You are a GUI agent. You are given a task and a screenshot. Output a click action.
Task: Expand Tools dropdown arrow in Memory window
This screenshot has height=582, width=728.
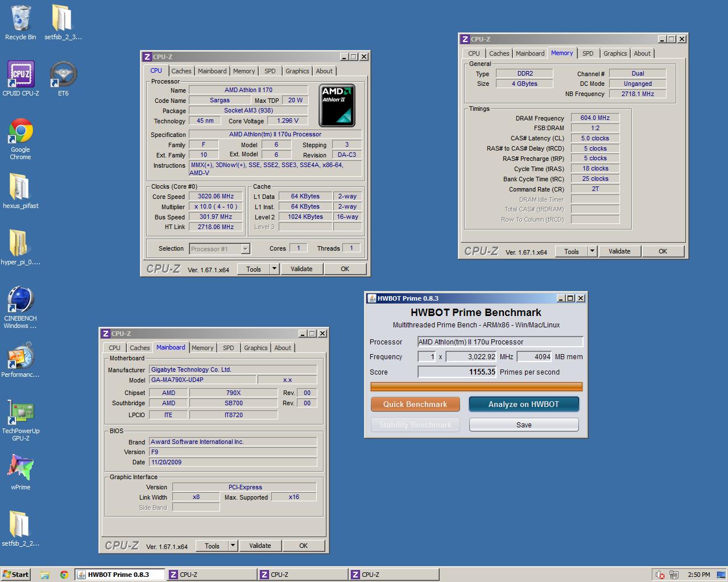tap(592, 251)
